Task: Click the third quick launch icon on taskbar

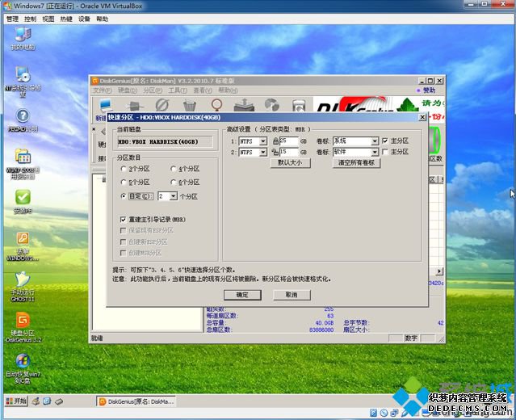Action: coord(59,401)
